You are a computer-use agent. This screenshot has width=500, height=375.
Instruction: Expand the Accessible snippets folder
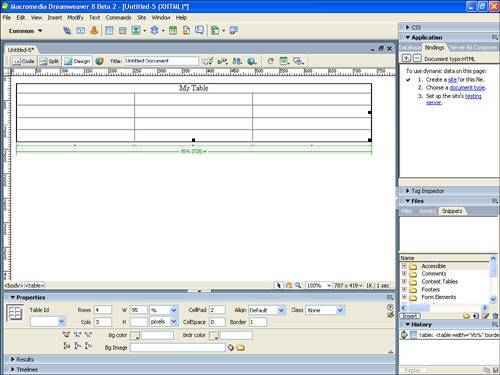tap(404, 266)
